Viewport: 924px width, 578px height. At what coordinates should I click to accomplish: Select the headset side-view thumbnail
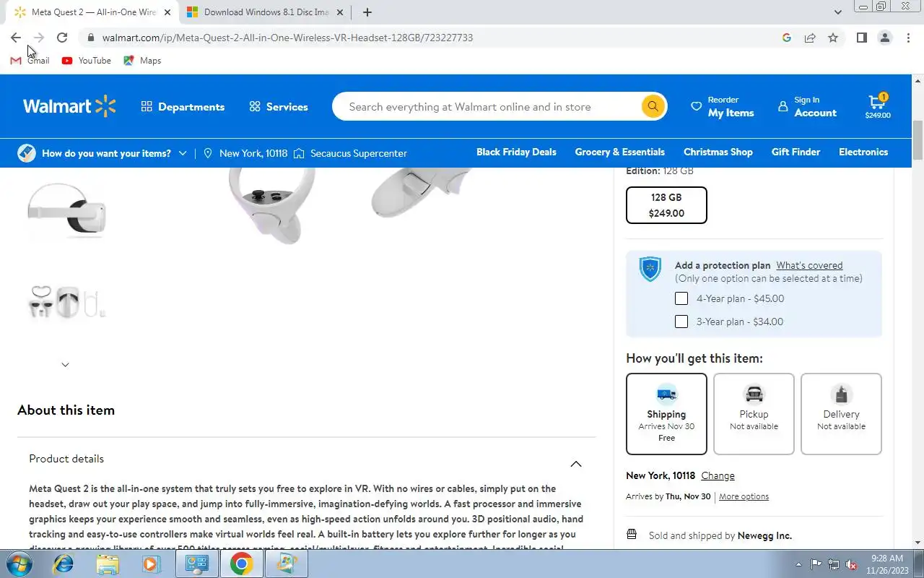pos(66,211)
